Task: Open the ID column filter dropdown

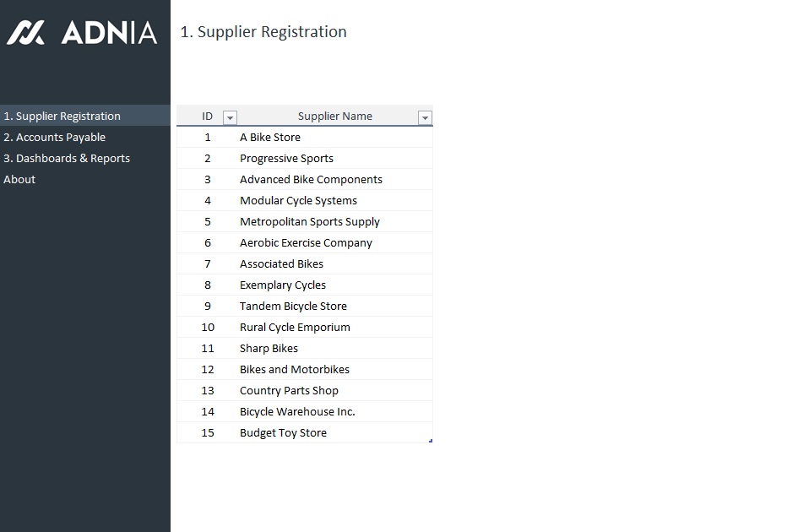Action: coord(230,117)
